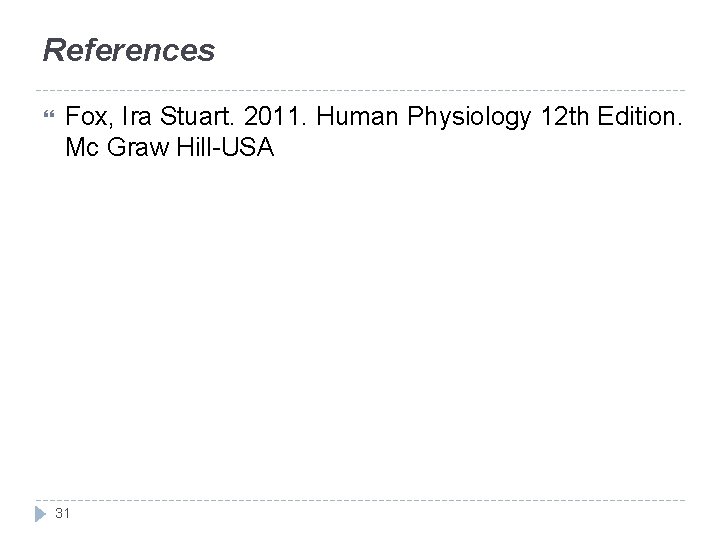The width and height of the screenshot is (720, 540).
Task: Click the dotted footer line above slide number
Action: click(x=360, y=500)
